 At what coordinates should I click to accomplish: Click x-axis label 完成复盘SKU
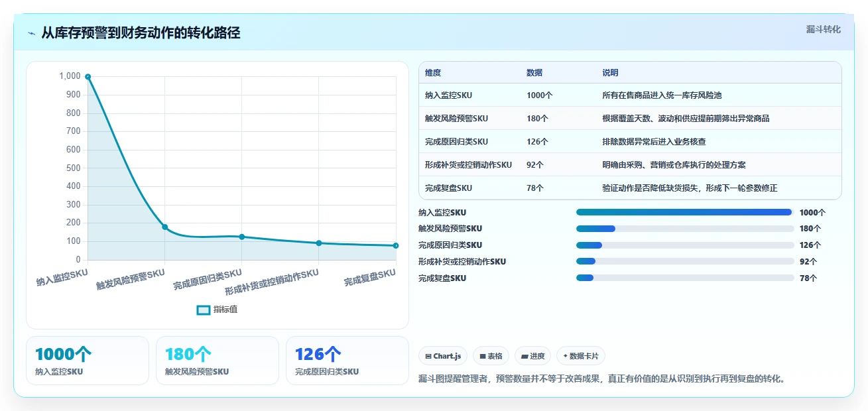(x=370, y=277)
